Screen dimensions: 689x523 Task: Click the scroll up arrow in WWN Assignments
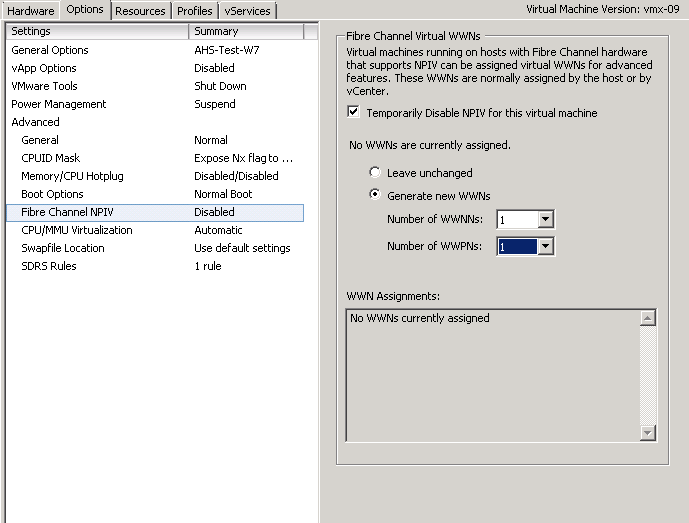coord(648,318)
